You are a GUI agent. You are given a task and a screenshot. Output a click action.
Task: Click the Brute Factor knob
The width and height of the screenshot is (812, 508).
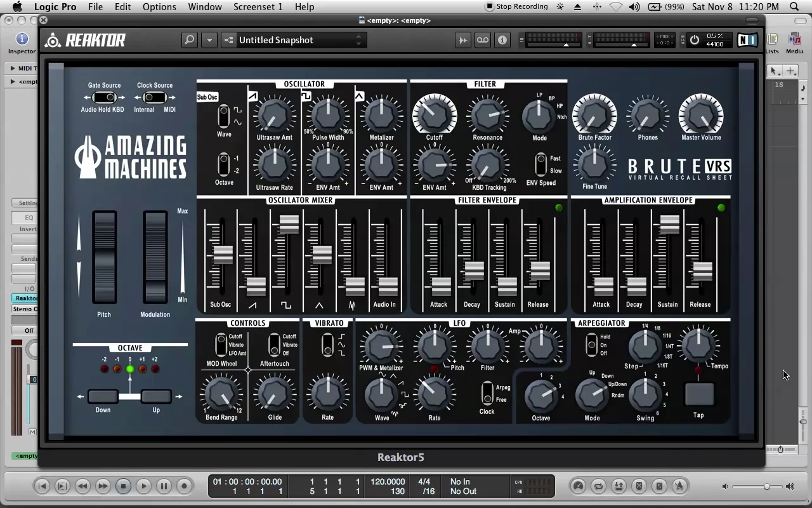coord(594,115)
